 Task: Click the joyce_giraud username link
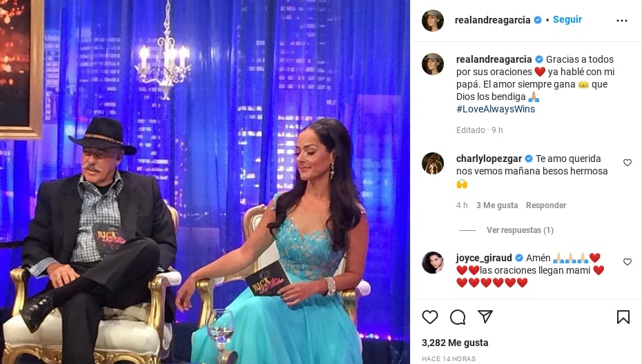[484, 258]
